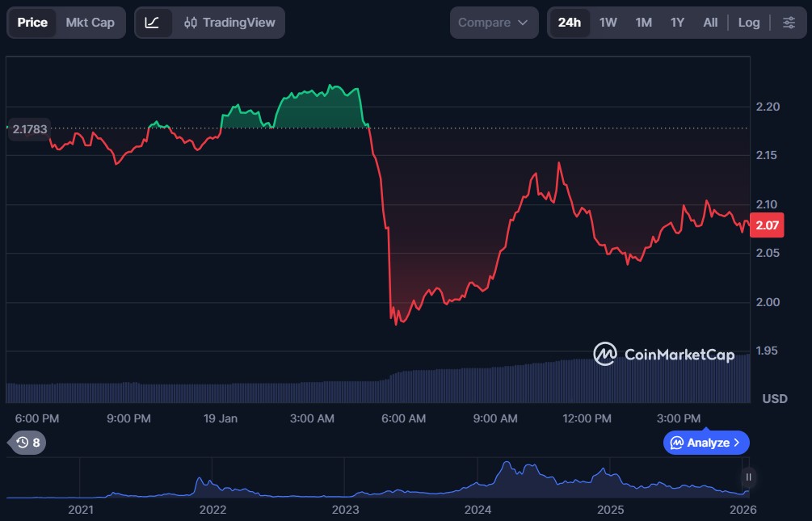Switch chart to Mkt Cap view
Image resolution: width=812 pixels, height=521 pixels.
pos(90,23)
